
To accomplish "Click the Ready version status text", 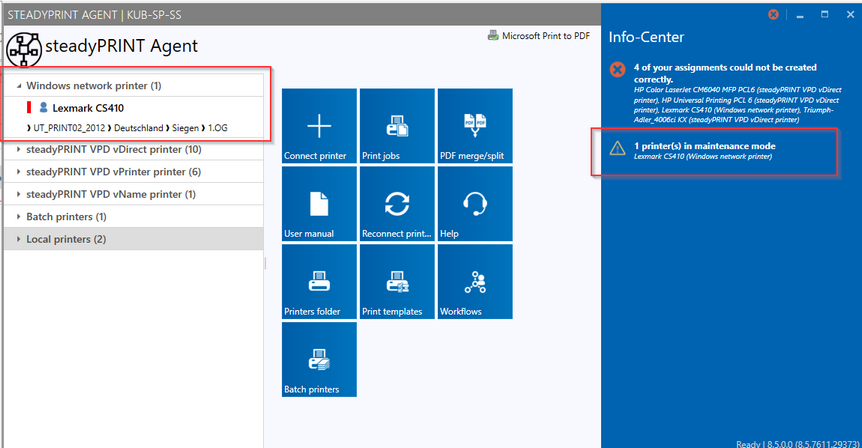I will (798, 444).
